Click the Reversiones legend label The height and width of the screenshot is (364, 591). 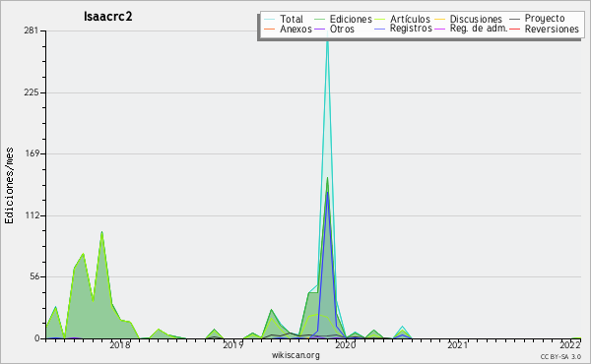click(552, 29)
